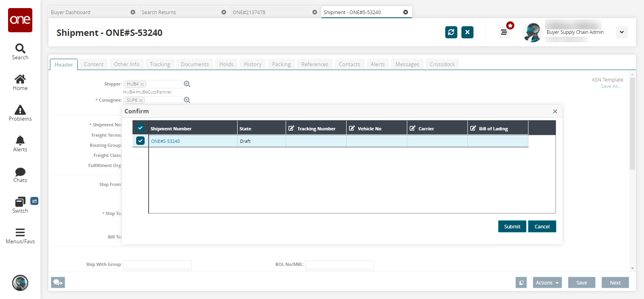The image size is (644, 299).
Task: Click the ONE logo in the sidebar
Action: coord(20,20)
